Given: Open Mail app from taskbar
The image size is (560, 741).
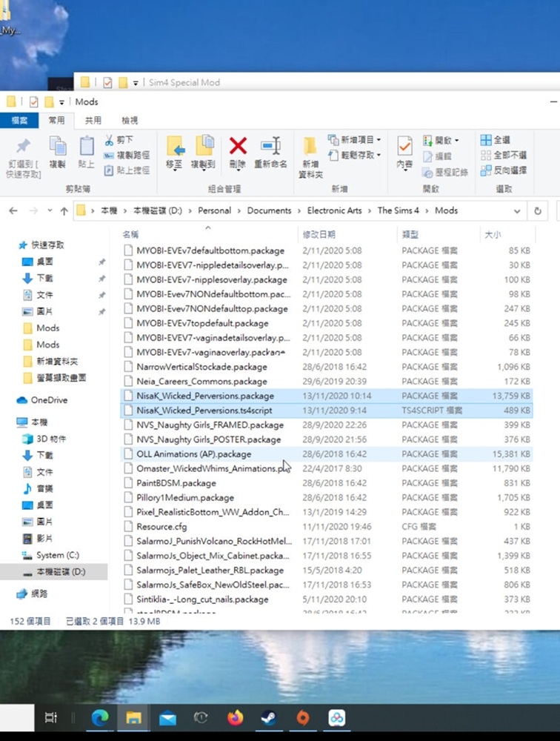Looking at the screenshot, I should [167, 719].
